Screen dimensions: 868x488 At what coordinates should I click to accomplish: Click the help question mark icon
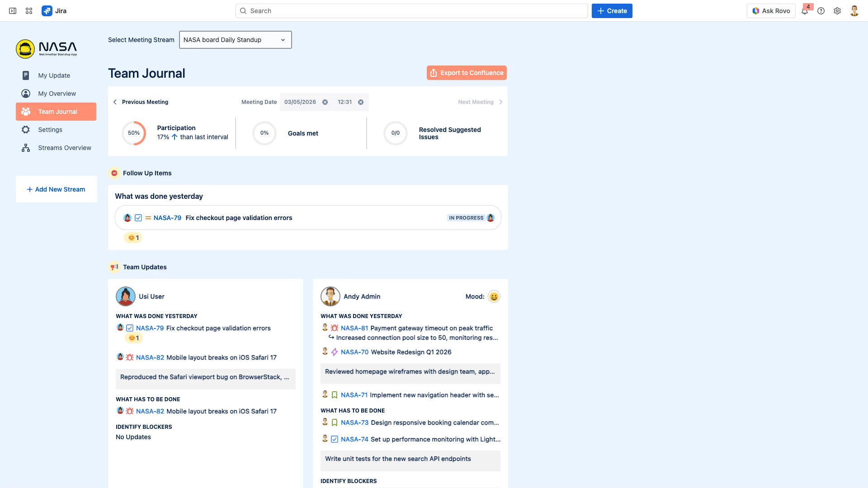821,10
